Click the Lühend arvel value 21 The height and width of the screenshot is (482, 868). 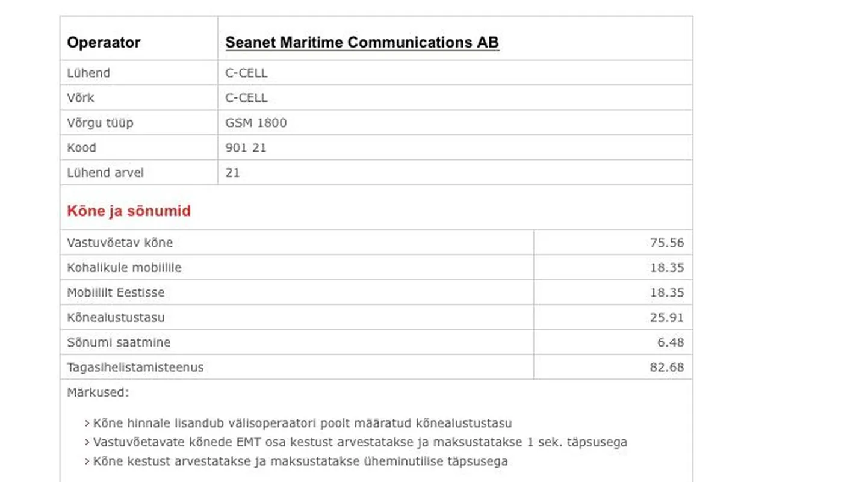click(x=232, y=173)
